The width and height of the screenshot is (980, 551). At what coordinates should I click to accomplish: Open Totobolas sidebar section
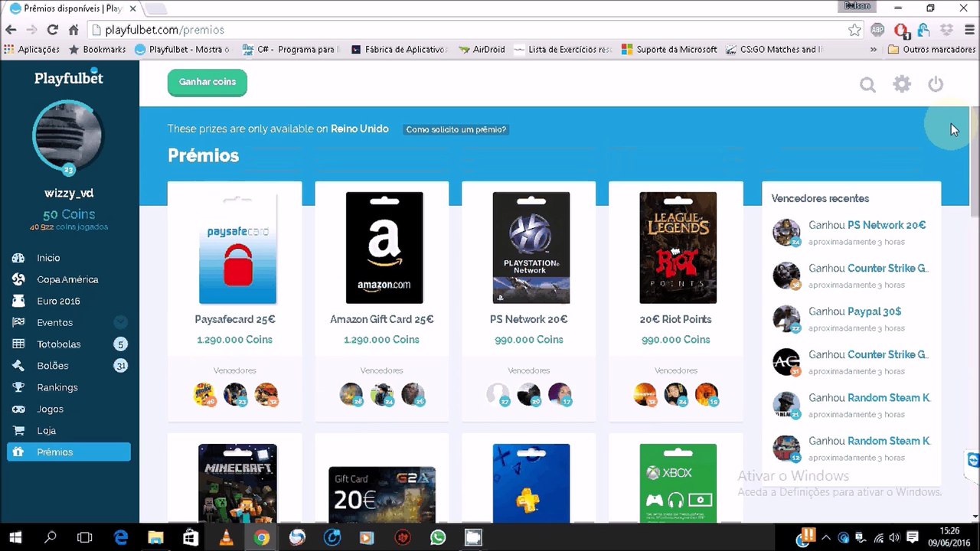point(59,344)
